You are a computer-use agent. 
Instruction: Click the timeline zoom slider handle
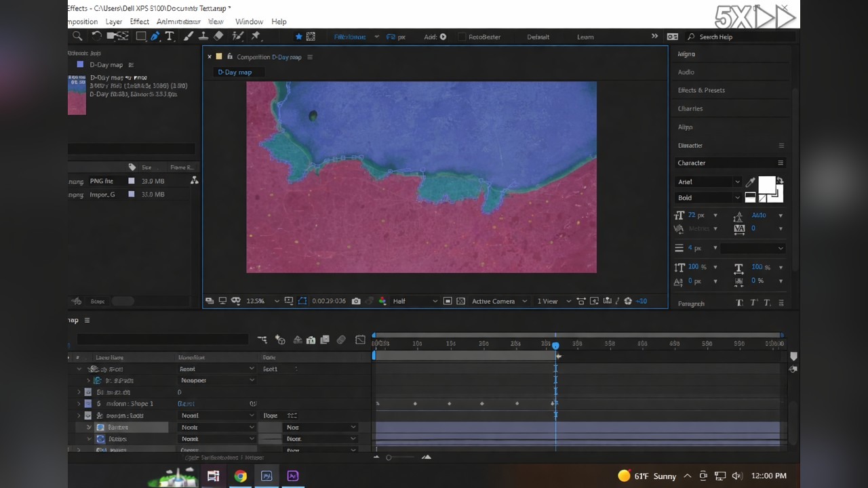tap(389, 457)
